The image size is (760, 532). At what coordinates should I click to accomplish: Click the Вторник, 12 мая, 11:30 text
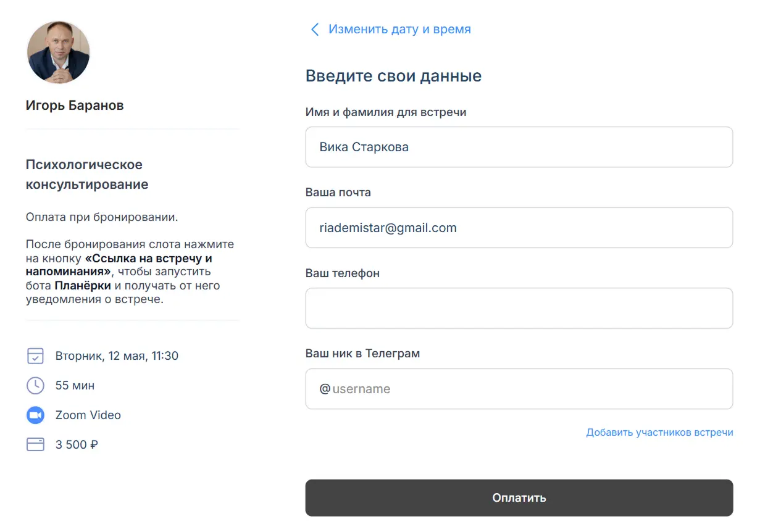117,356
